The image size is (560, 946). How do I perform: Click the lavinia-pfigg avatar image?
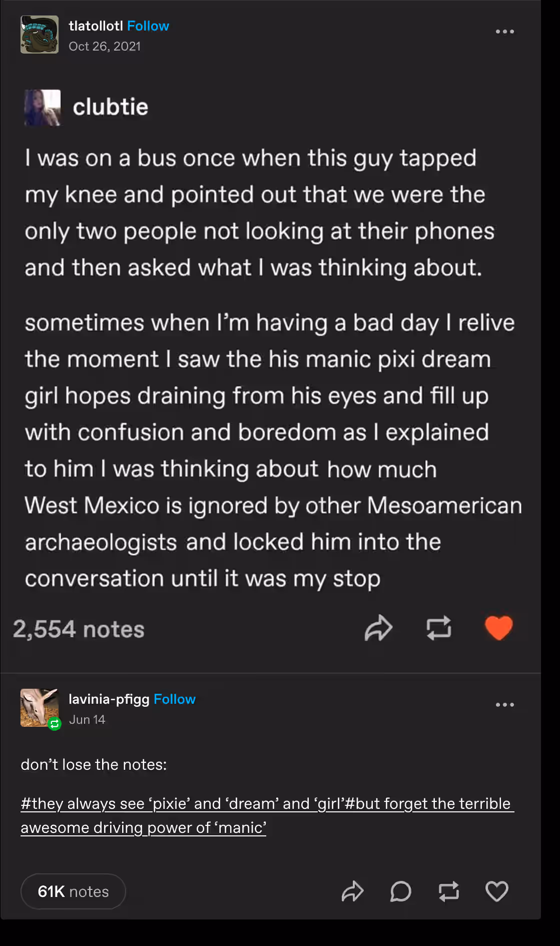[x=40, y=708]
